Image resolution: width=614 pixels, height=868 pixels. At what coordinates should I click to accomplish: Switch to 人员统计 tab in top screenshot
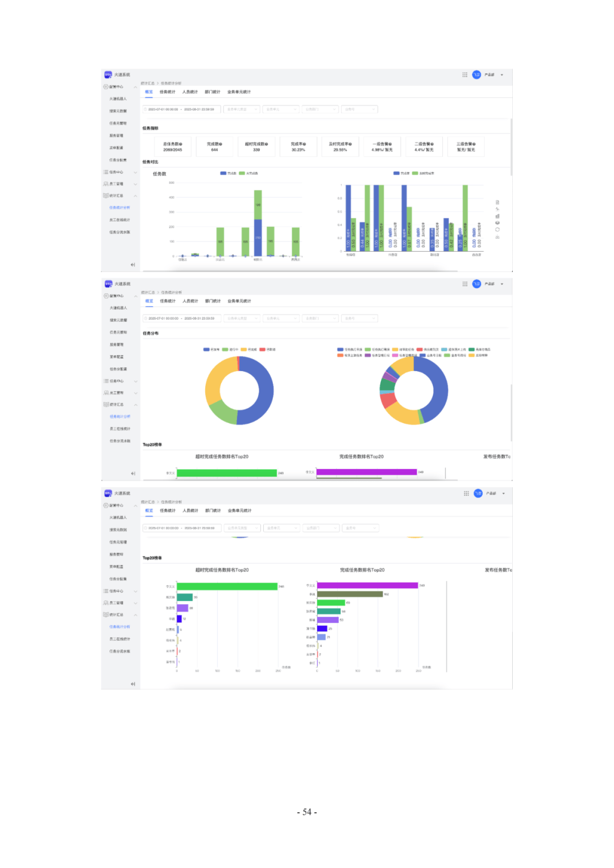pos(190,92)
